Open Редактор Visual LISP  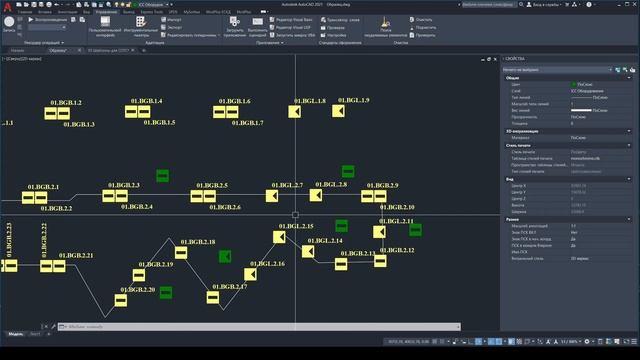coord(290,27)
